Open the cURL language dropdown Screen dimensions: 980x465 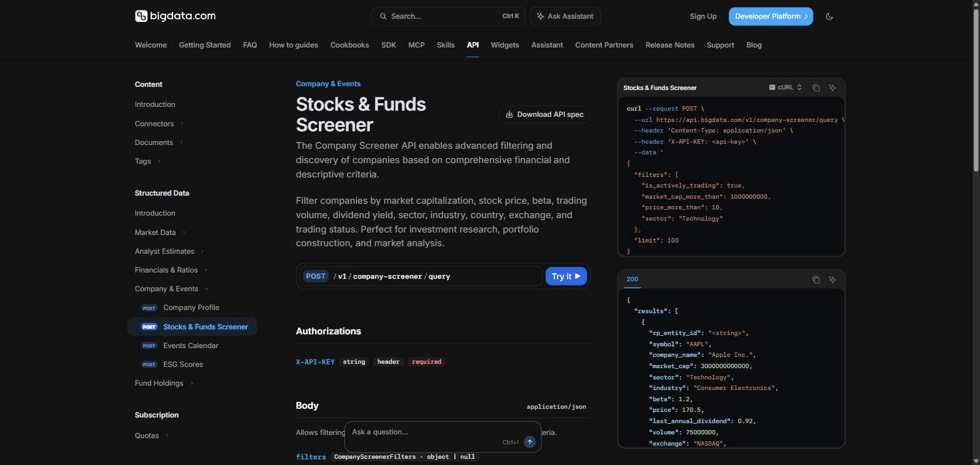(x=785, y=87)
